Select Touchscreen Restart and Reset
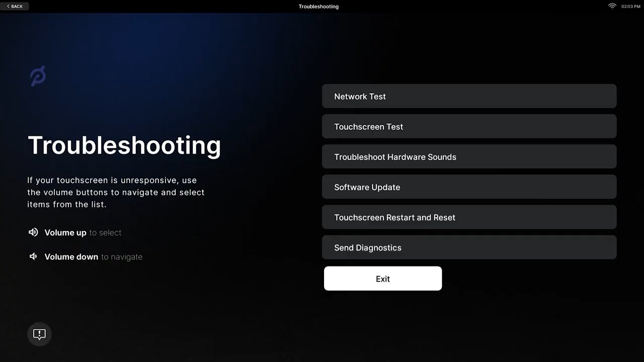 (469, 217)
